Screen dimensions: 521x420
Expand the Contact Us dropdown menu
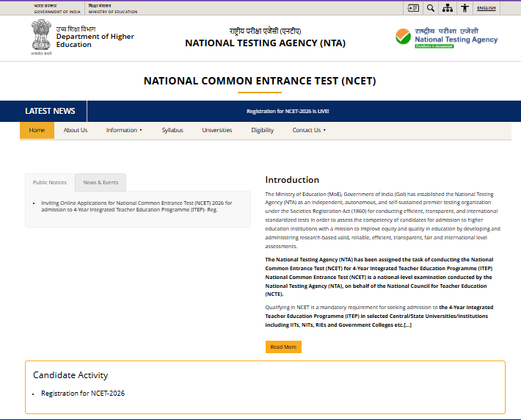[309, 130]
